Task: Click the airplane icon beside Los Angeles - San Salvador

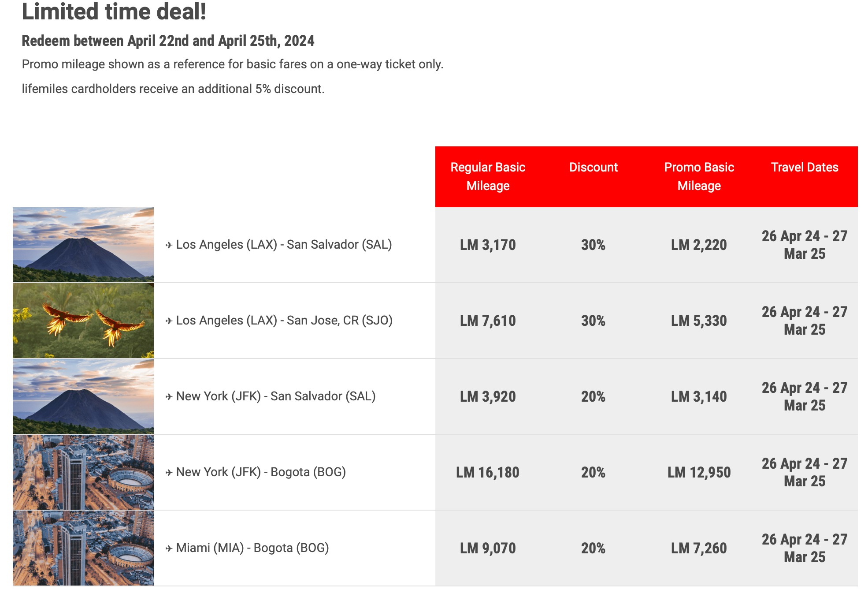Action: pos(169,245)
